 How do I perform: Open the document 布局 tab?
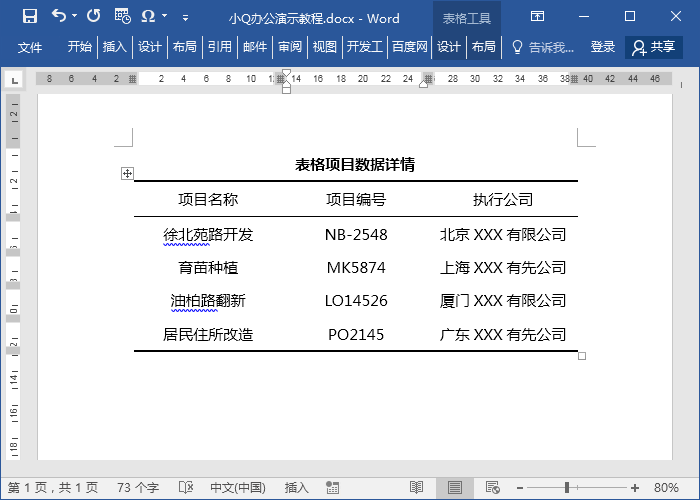(x=184, y=47)
